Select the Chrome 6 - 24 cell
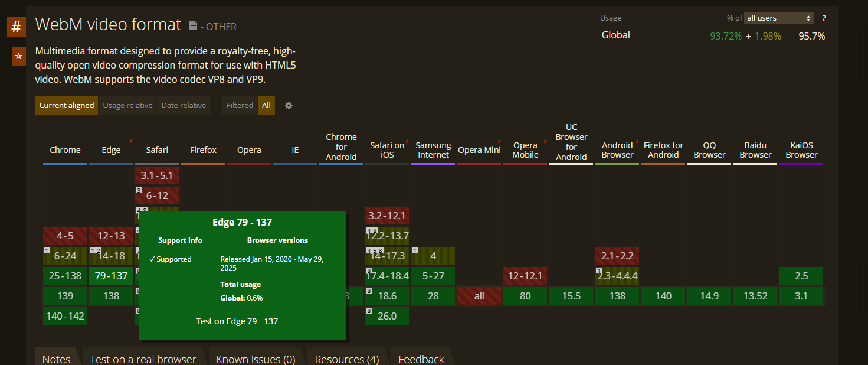This screenshot has width=868, height=365. [65, 256]
